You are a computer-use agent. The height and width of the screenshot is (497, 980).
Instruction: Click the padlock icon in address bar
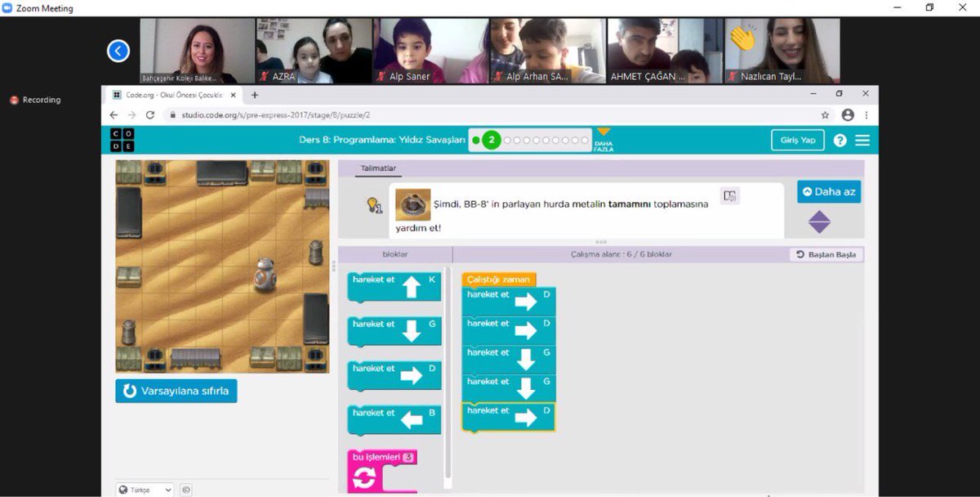[171, 115]
